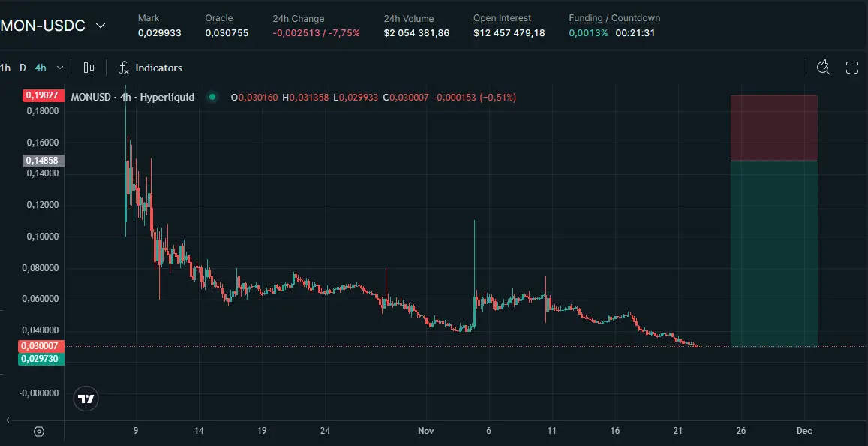Click the MONUSD 4h Hyperliquid legend title

(133, 97)
